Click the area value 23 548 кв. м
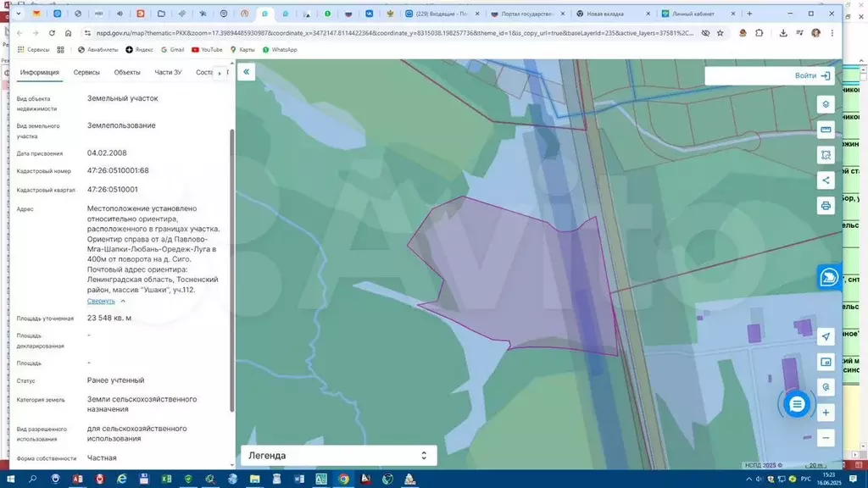This screenshot has width=868, height=488. coord(109,319)
